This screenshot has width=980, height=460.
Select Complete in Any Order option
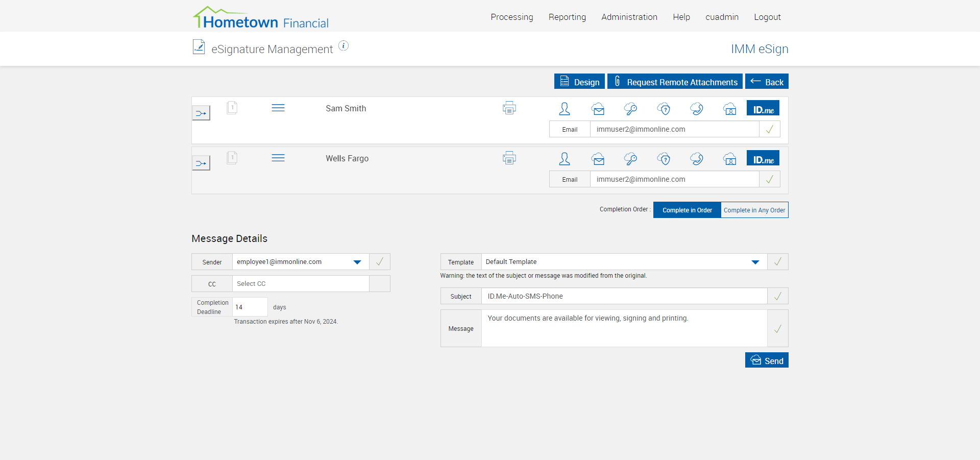tap(754, 210)
